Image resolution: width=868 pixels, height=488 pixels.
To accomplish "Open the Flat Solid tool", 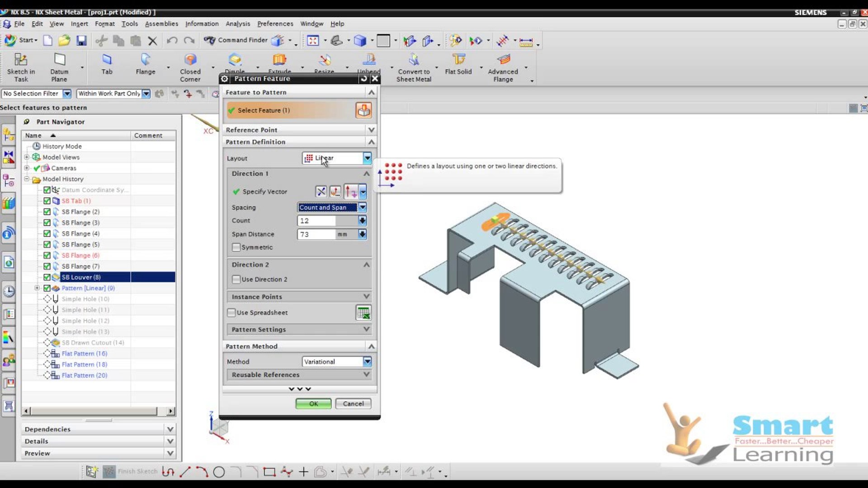I will click(458, 60).
